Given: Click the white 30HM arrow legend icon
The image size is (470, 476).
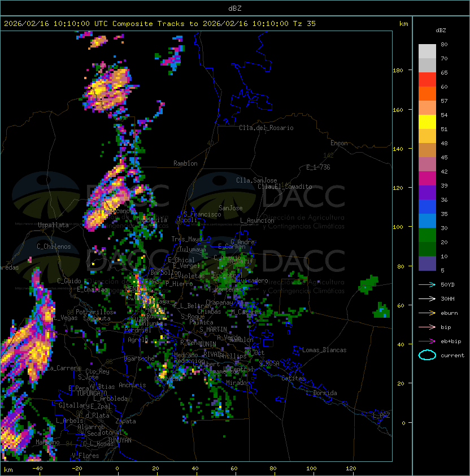Looking at the screenshot, I should pos(427,298).
